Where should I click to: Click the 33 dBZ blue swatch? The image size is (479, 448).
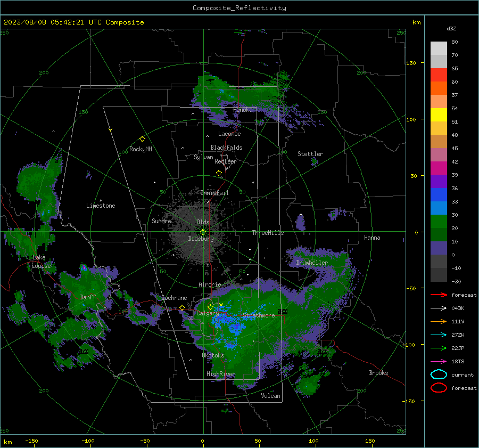pyautogui.click(x=439, y=195)
